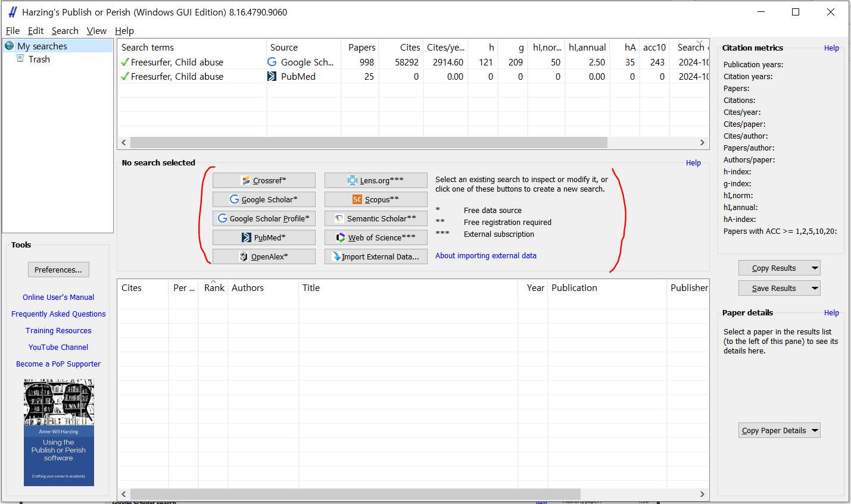Sort results by Year column
The image size is (851, 504).
[534, 287]
